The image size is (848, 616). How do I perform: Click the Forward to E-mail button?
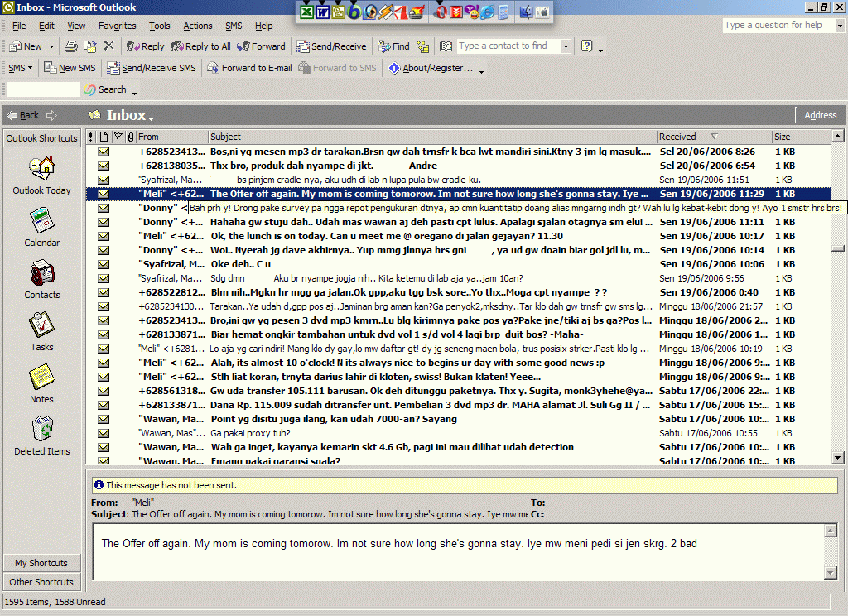249,68
